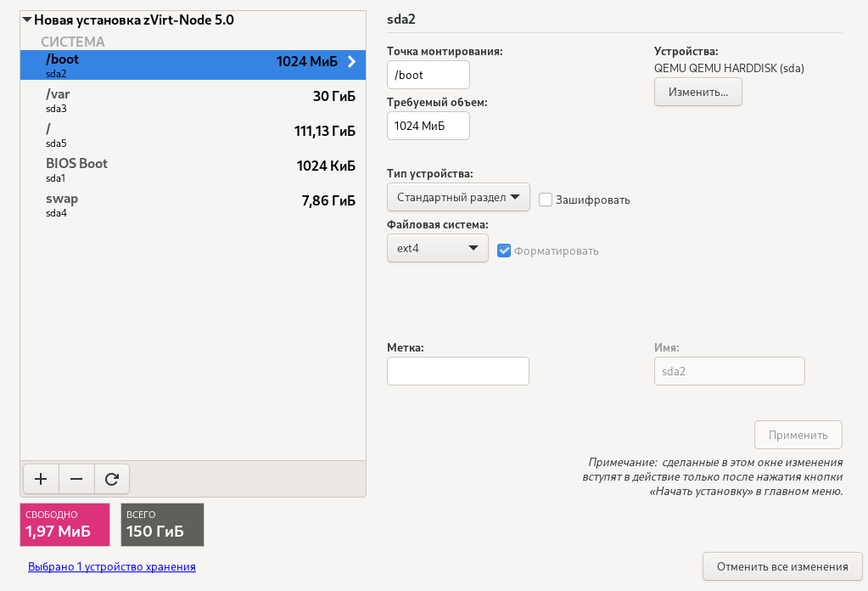Click the sda2 heading at top right
This screenshot has width=868, height=591.
[400, 20]
